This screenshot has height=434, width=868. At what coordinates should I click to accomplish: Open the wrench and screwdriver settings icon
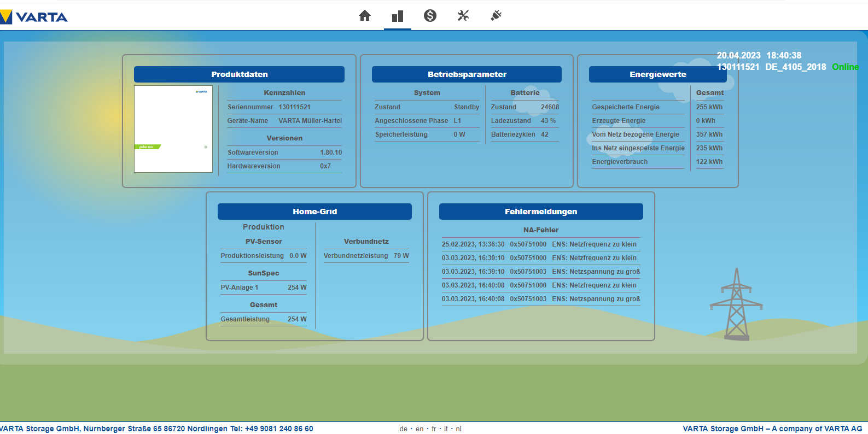coord(463,15)
